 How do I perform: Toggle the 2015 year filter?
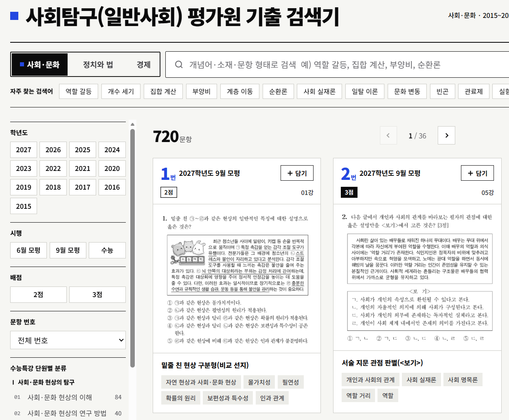tap(24, 206)
